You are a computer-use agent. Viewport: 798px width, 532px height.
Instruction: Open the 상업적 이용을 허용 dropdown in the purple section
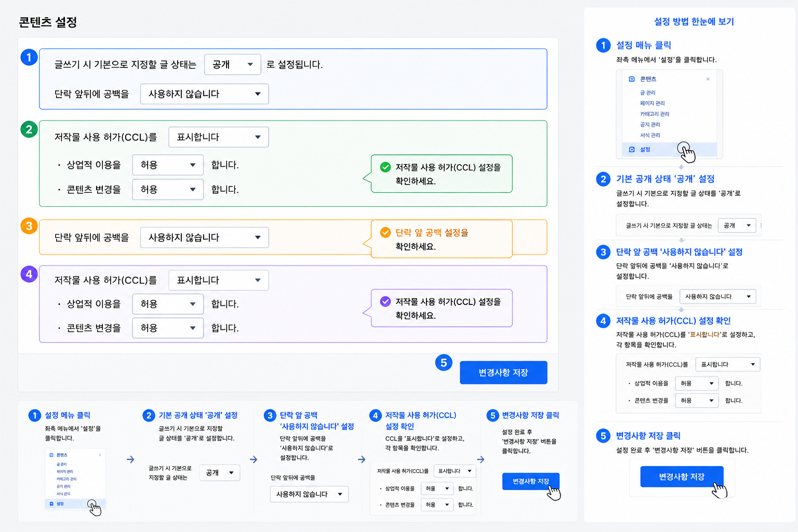(168, 304)
